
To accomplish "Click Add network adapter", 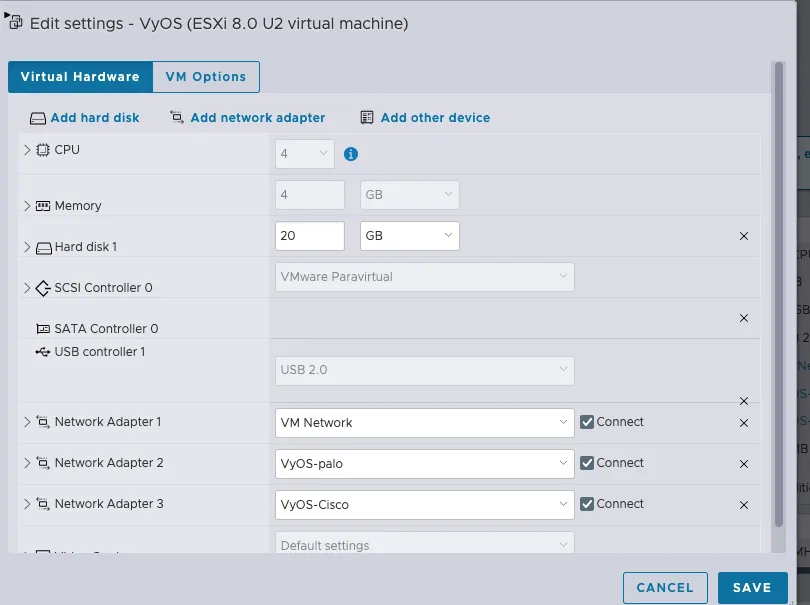I will pos(256,117).
